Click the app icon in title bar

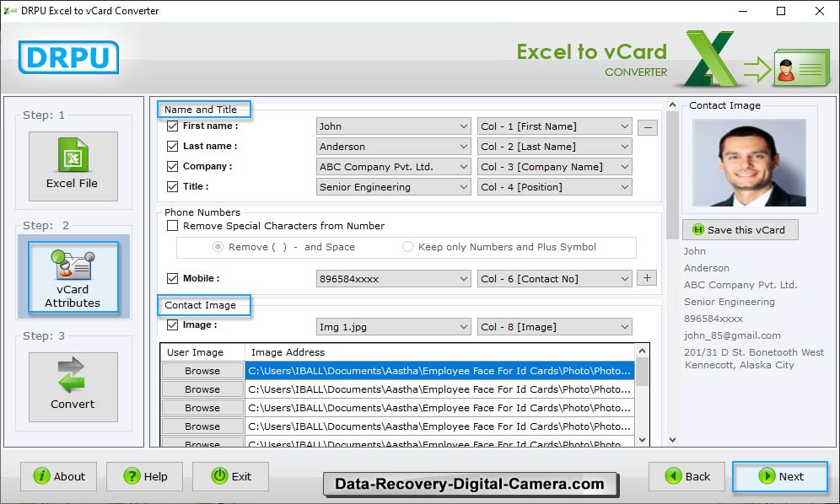[9, 11]
